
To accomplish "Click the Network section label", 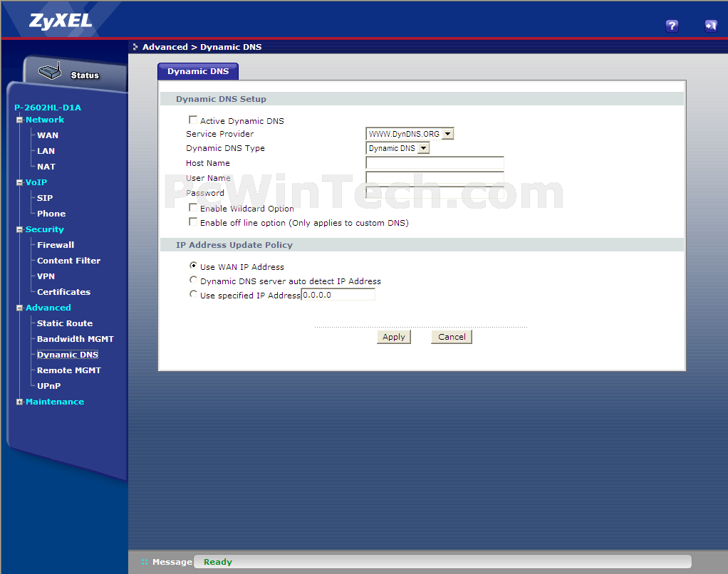I will coord(45,120).
